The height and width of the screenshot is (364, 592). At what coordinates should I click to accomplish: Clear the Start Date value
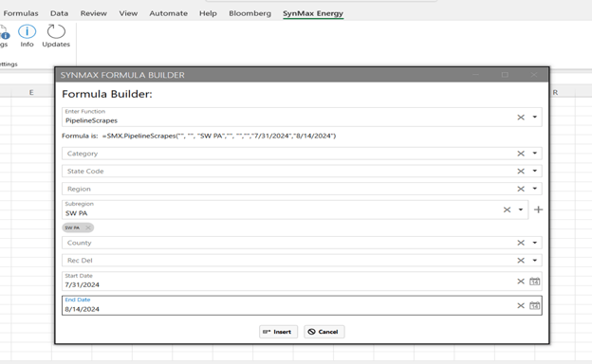[521, 282]
